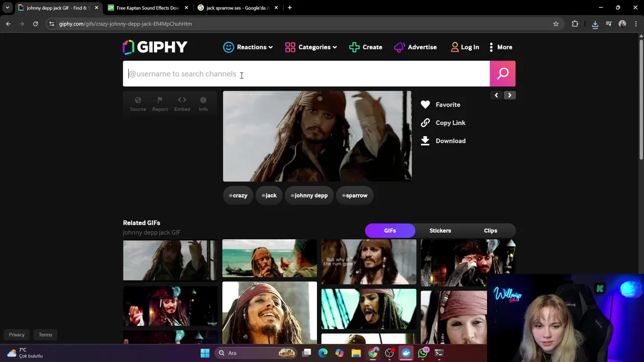Open Chrome three-dot menu
644x362 pixels.
pos(636,24)
